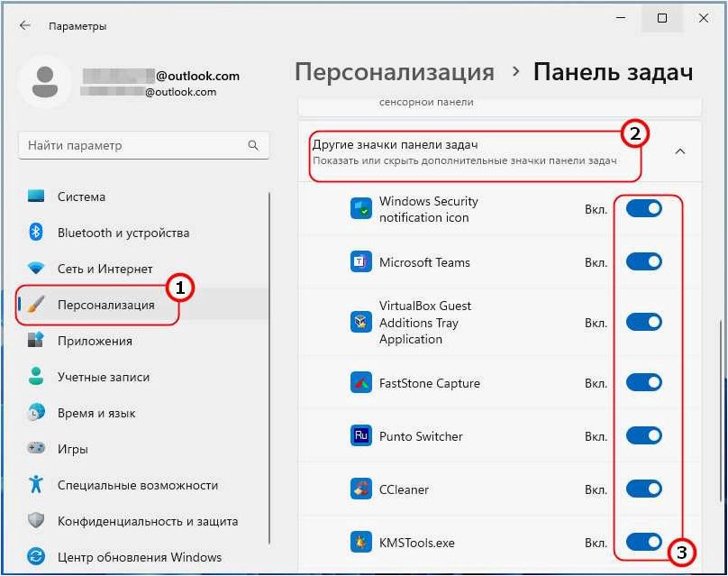Viewport: 728px width, 576px height.
Task: Turn off the Microsoft Teams toggle
Action: [x=643, y=261]
